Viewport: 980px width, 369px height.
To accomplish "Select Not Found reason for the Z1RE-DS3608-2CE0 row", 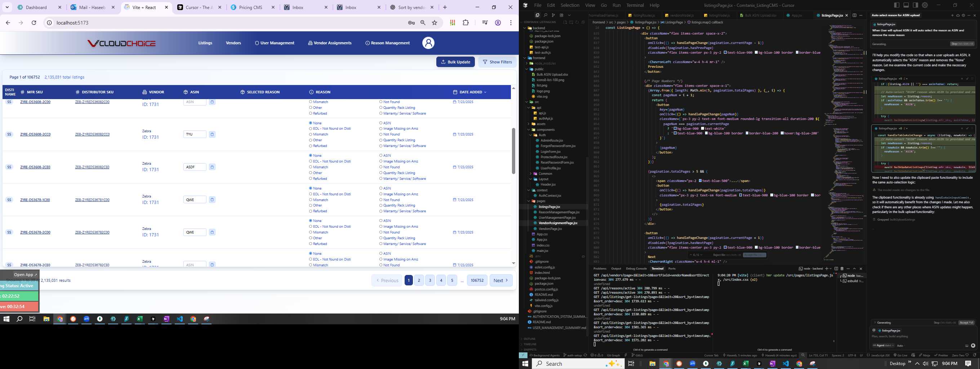I will [381, 167].
